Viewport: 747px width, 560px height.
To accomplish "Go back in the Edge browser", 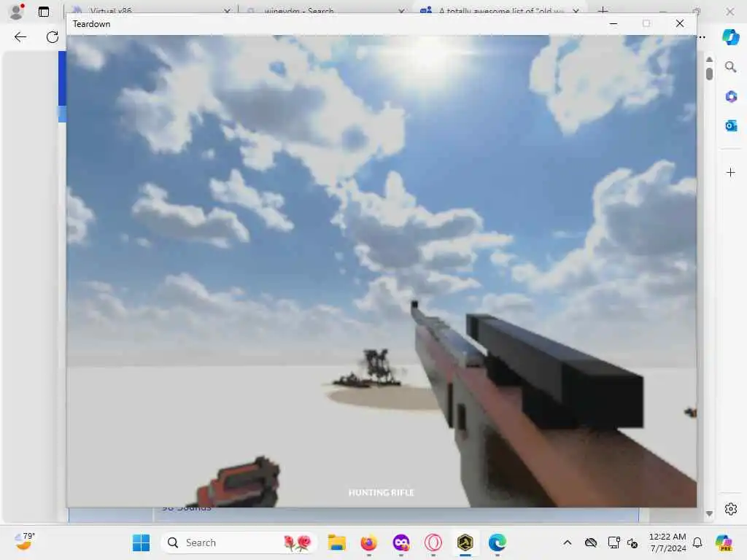I will (20, 37).
